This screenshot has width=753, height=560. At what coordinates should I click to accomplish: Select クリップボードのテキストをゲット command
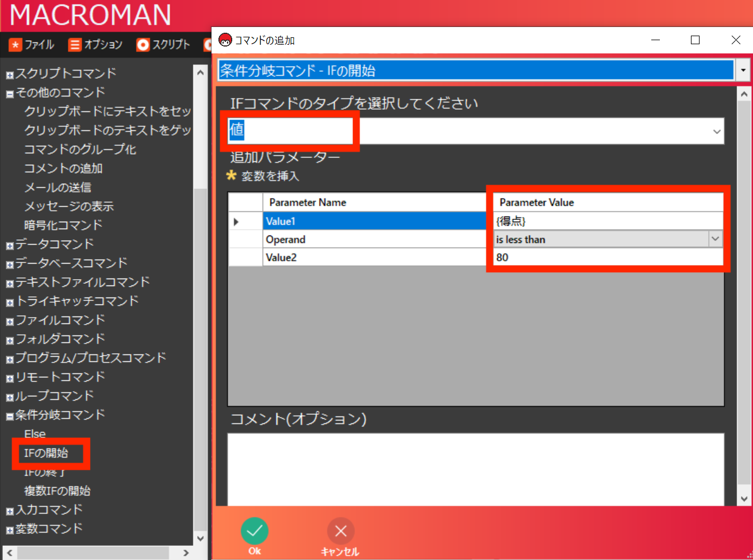107,130
